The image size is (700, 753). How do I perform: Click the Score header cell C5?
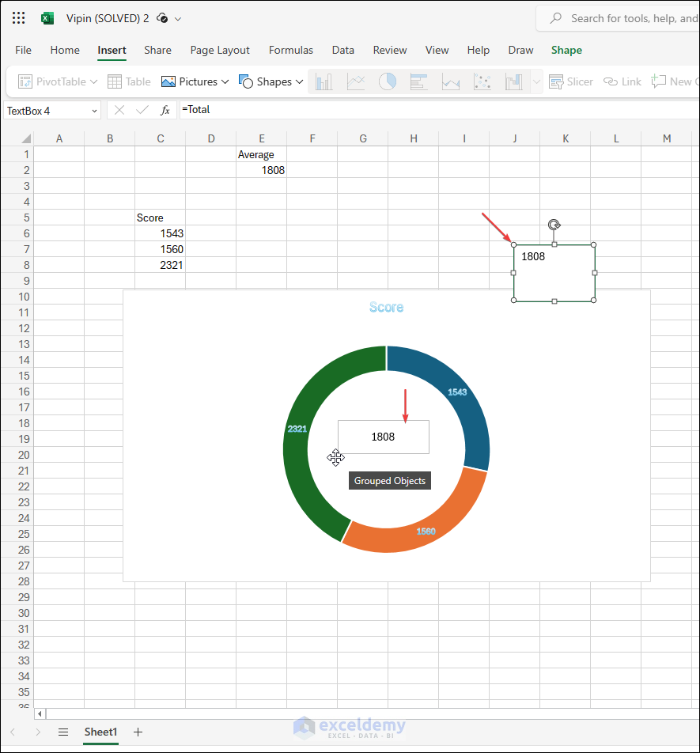pyautogui.click(x=160, y=218)
